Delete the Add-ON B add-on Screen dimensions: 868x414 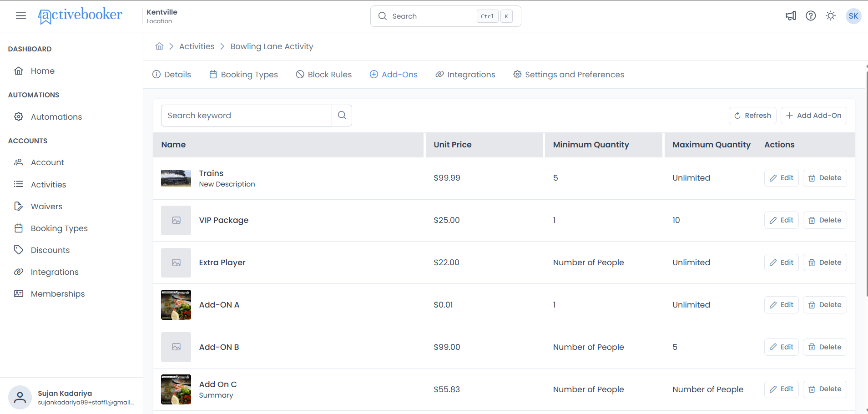point(825,347)
